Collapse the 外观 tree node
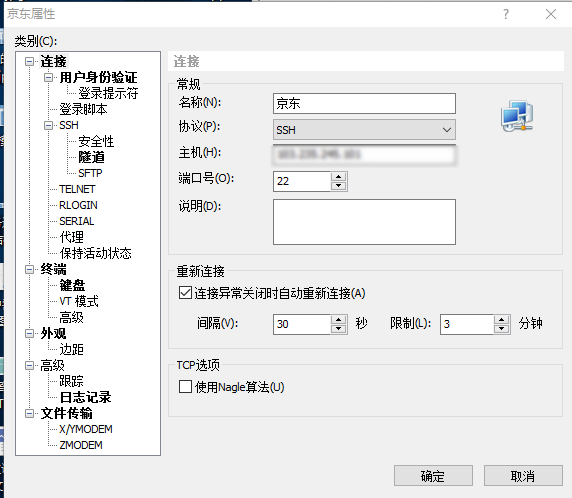572x498 pixels. pos(30,333)
